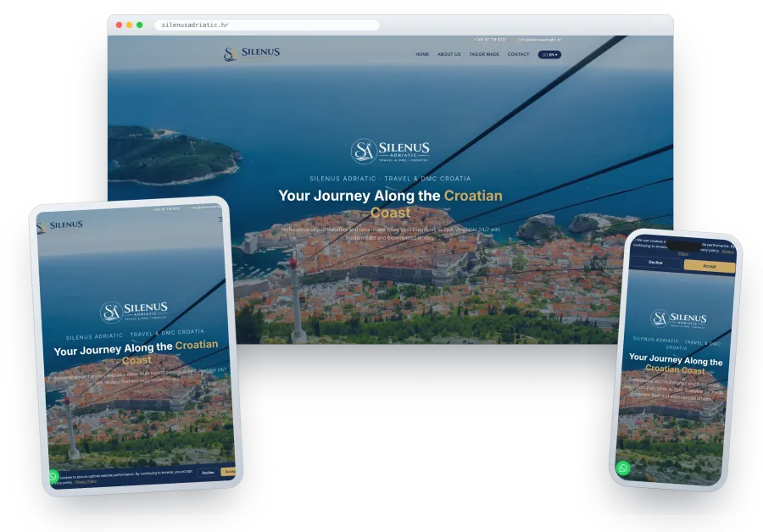Open the HOME menu item on desktop site
Viewport: 763px width, 532px height.
pyautogui.click(x=422, y=54)
